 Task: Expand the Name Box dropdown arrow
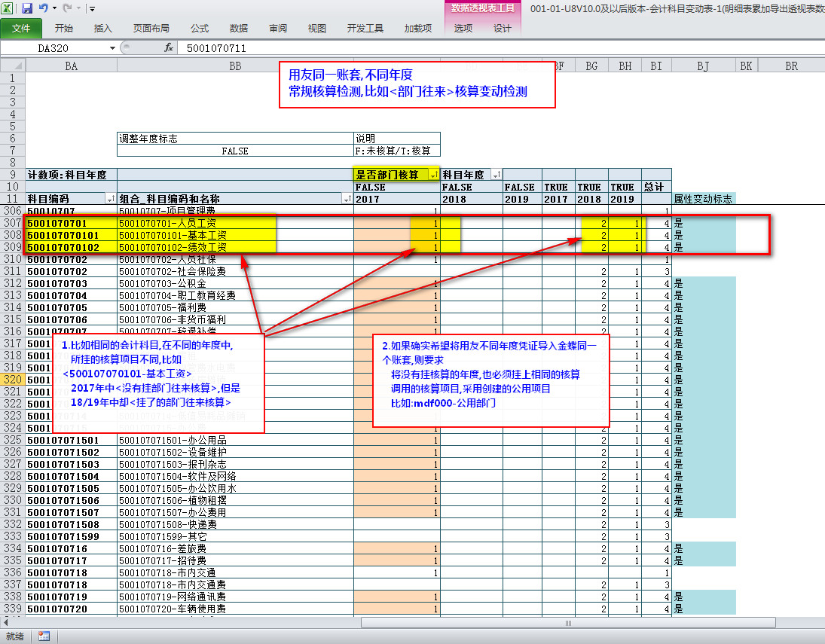(x=112, y=47)
